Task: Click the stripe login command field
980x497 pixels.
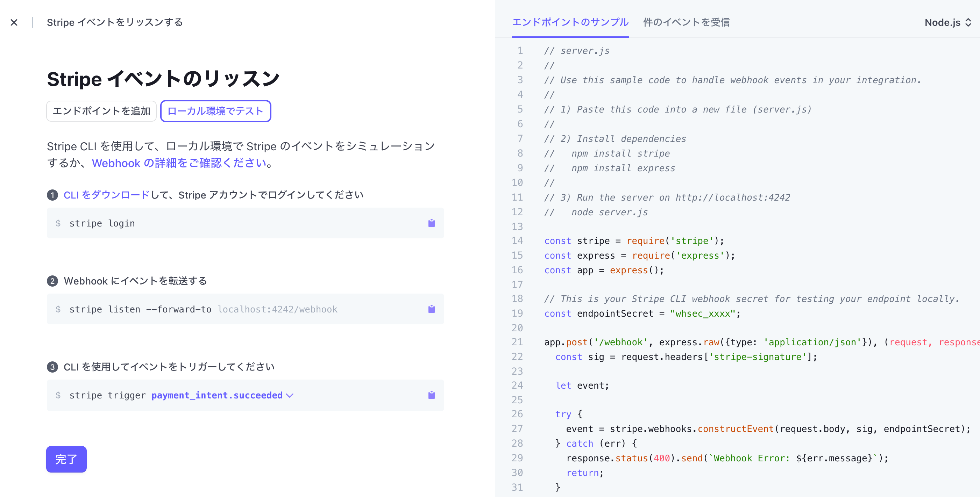Action: [228, 223]
